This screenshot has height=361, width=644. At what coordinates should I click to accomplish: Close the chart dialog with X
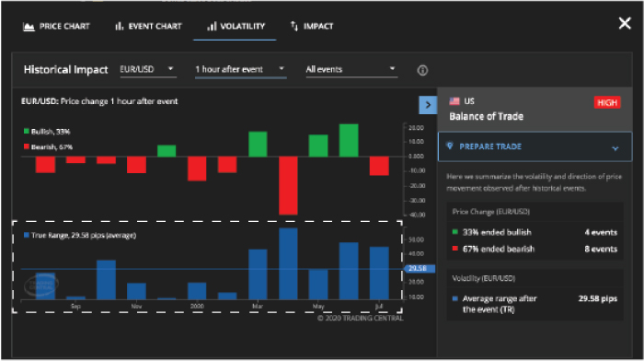(x=625, y=23)
